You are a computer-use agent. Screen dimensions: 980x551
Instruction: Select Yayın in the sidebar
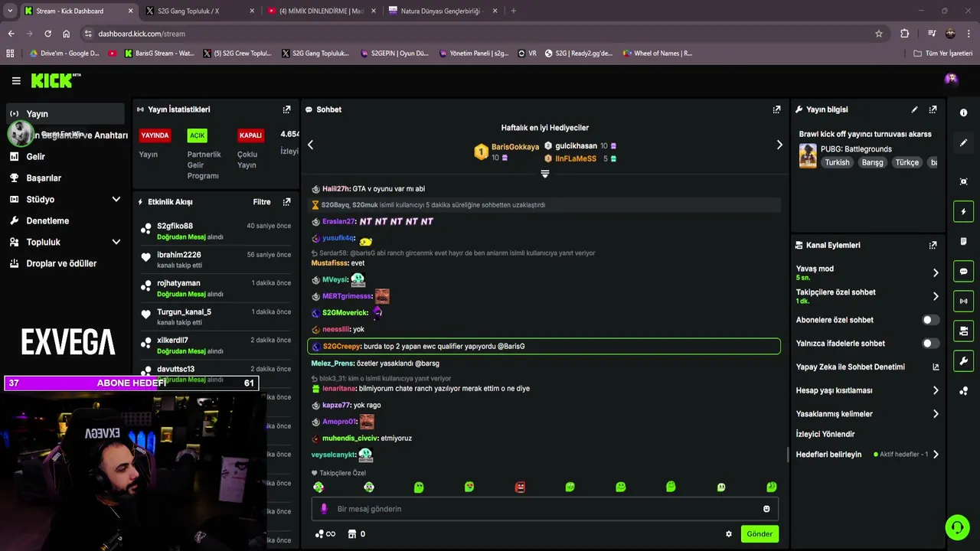(65, 113)
